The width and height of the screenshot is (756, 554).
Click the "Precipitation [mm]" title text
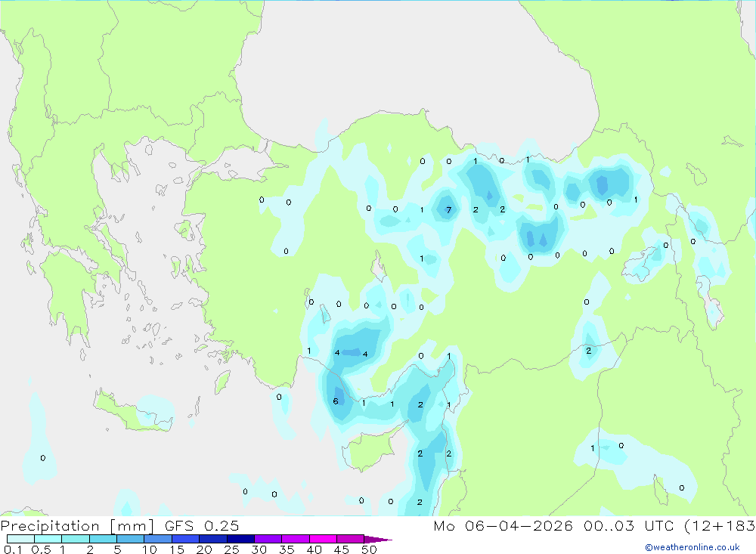(77, 526)
